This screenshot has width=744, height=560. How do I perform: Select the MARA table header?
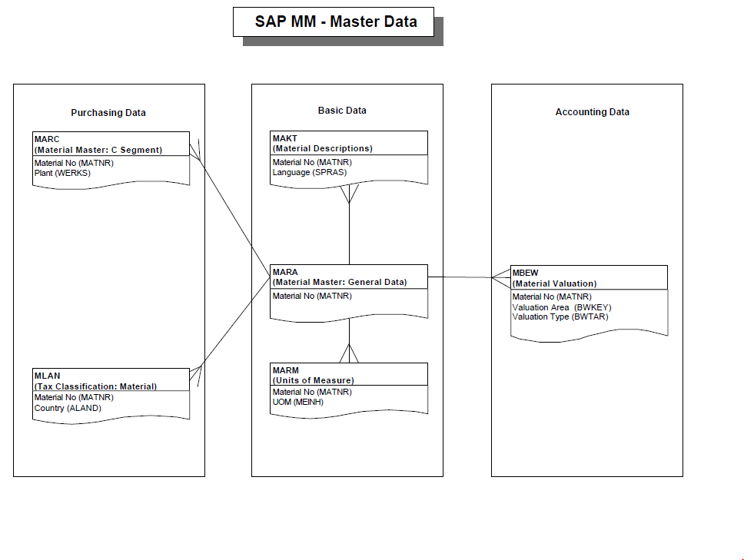click(349, 277)
